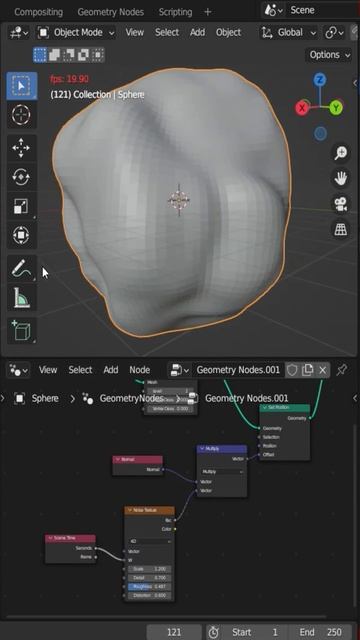This screenshot has height=640, width=360.
Task: Click the current frame field showing 121
Action: 174,632
